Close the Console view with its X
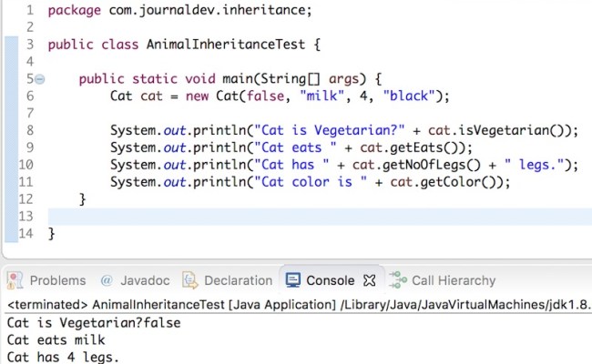Image resolution: width=592 pixels, height=364 pixels. pos(369,280)
